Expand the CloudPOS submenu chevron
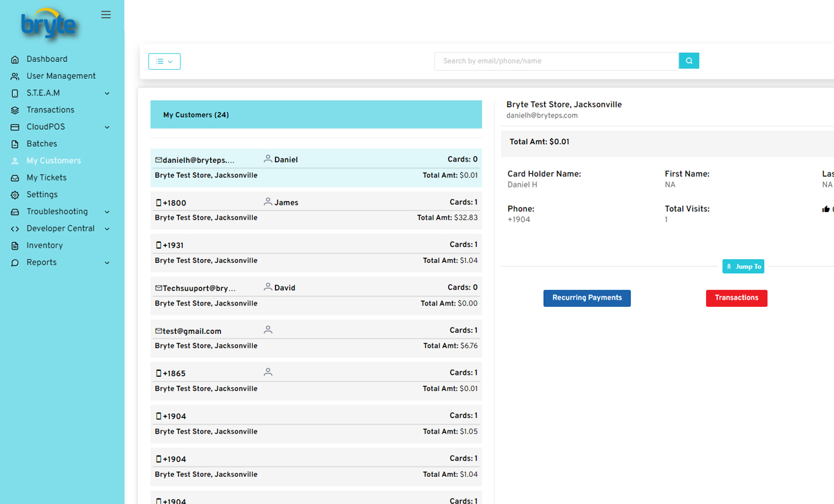The width and height of the screenshot is (834, 504). click(107, 127)
